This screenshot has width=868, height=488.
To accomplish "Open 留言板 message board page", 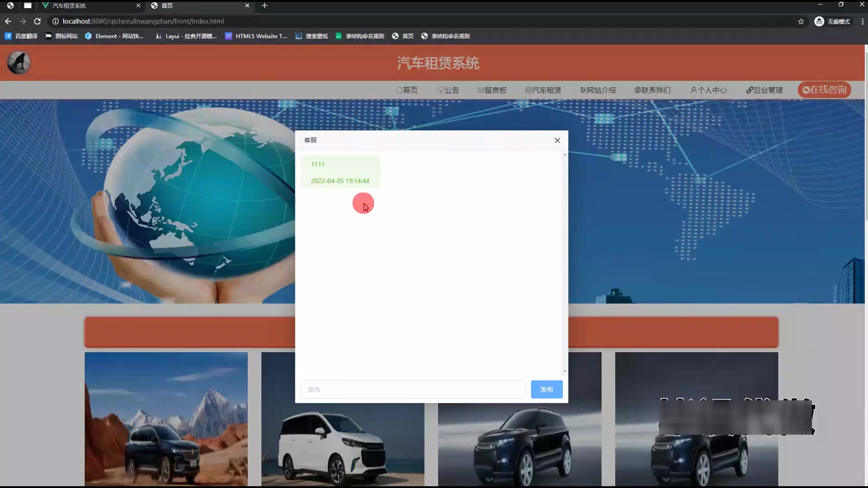I will pos(492,90).
